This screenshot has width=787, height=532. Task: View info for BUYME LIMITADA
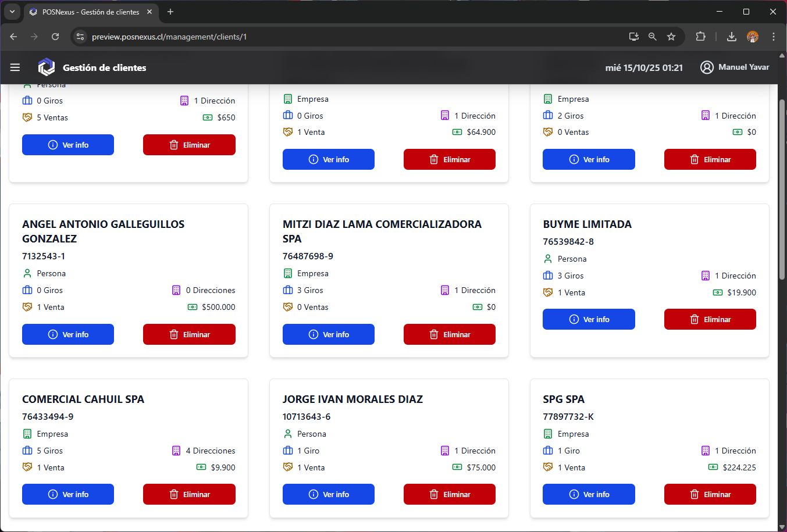coord(589,319)
